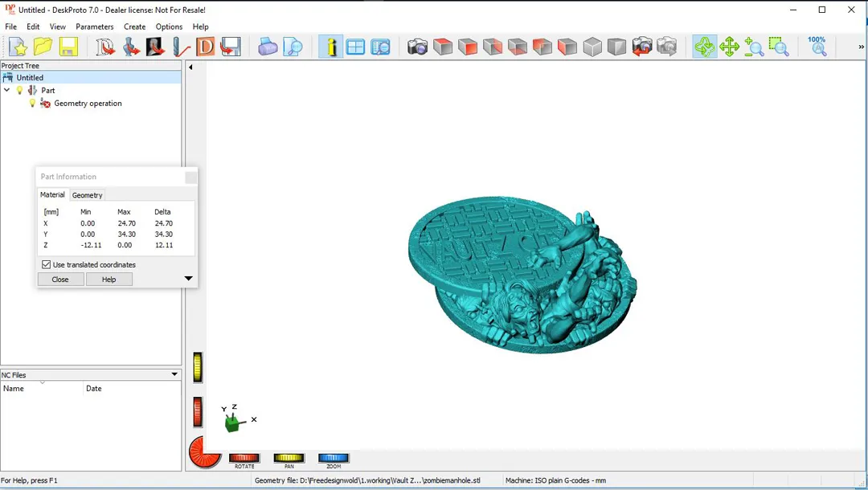868x490 pixels.
Task: Select the plain light gray cube view icon
Action: 592,47
